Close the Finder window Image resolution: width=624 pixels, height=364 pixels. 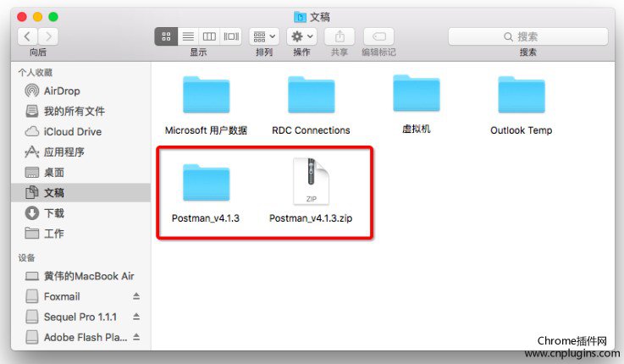[x=22, y=17]
